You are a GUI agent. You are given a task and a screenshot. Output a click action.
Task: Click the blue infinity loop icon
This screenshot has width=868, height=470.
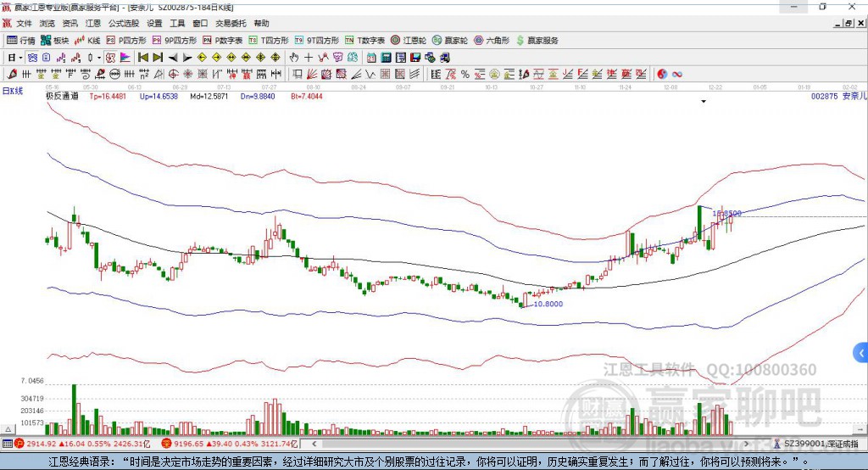pyautogui.click(x=676, y=75)
